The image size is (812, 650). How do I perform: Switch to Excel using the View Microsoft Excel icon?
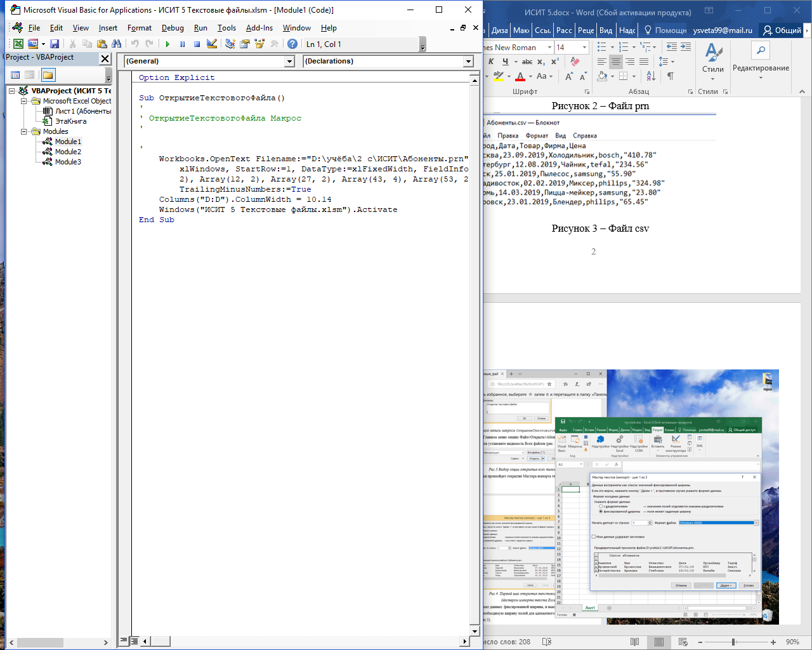18,44
